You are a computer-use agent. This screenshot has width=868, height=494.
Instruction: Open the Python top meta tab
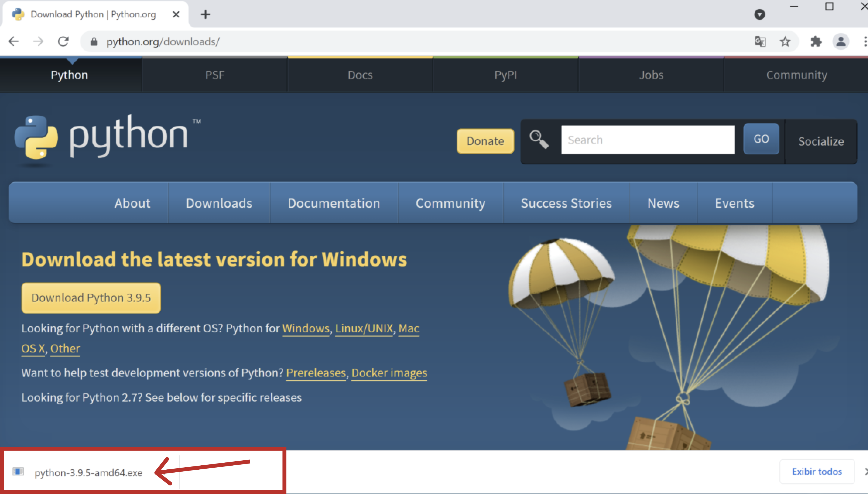[69, 75]
